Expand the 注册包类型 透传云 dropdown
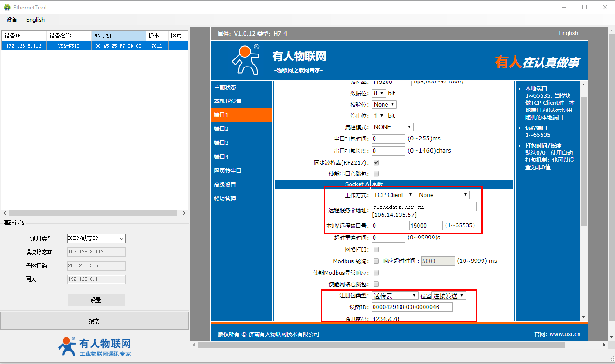The width and height of the screenshot is (615, 364). (x=395, y=296)
